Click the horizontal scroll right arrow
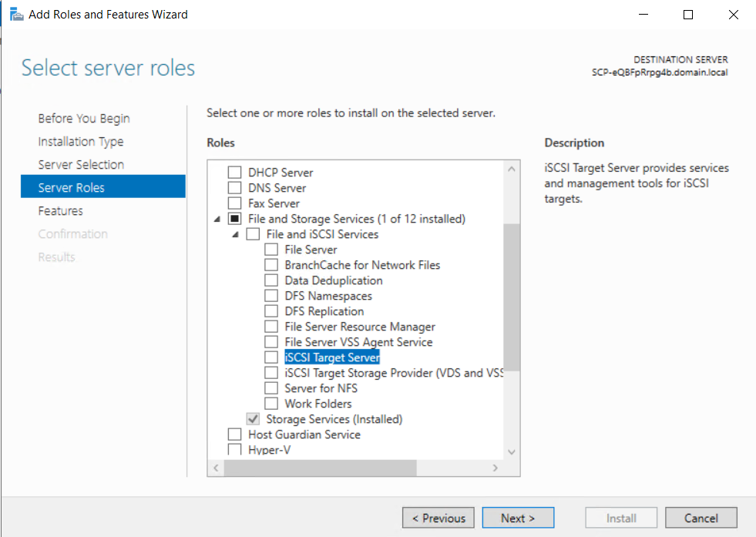Screen dimensions: 756x537 pyautogui.click(x=496, y=468)
